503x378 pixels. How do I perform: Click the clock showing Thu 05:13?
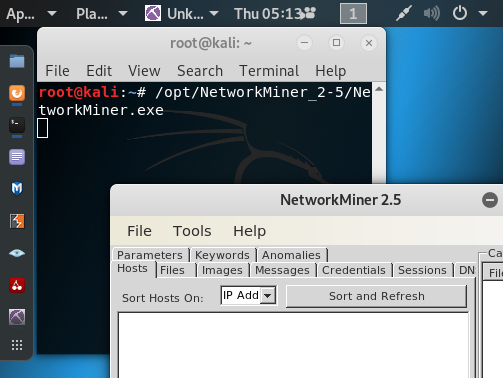click(x=268, y=14)
